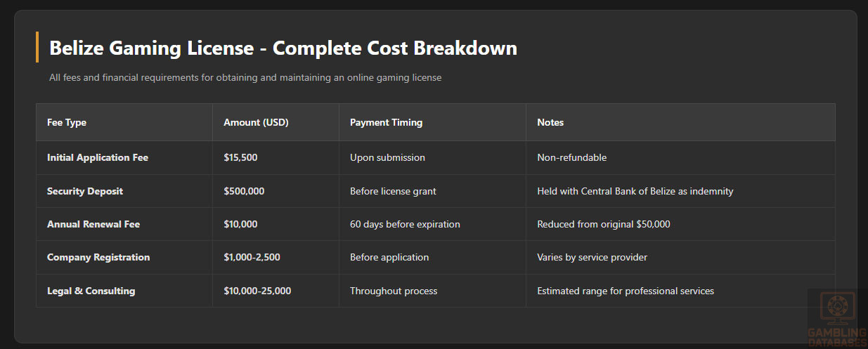The image size is (868, 349).
Task: Click the Fee Type column header
Action: (67, 122)
